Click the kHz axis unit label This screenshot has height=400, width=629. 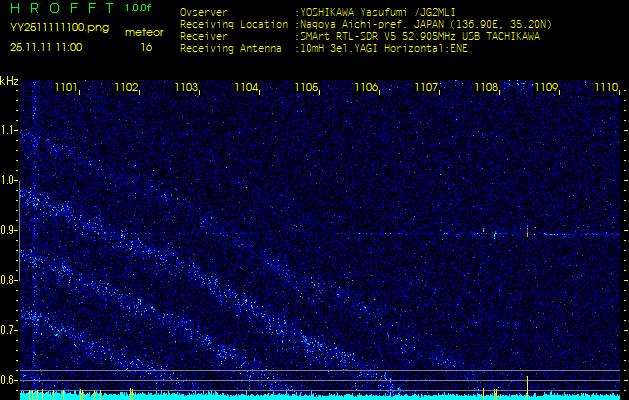(9, 80)
